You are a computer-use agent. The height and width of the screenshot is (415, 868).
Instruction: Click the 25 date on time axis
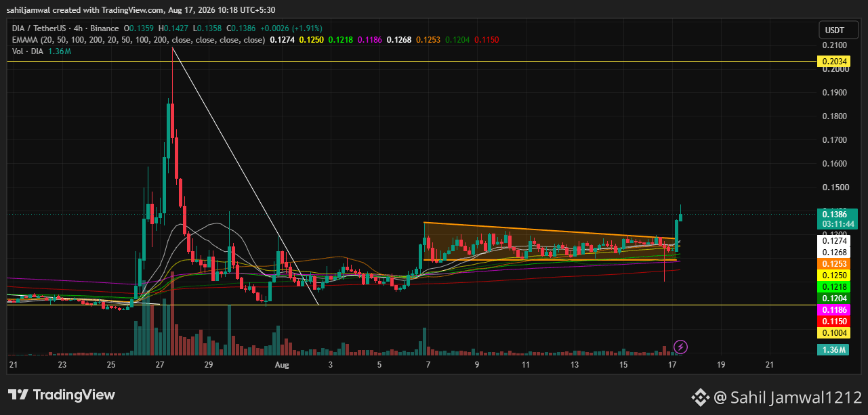pos(111,365)
